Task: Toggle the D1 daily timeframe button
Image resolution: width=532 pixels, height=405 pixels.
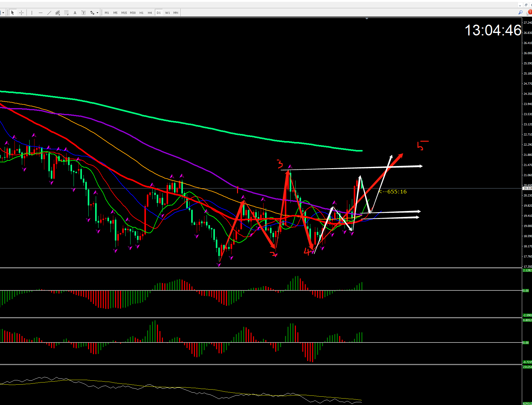Action: 159,13
